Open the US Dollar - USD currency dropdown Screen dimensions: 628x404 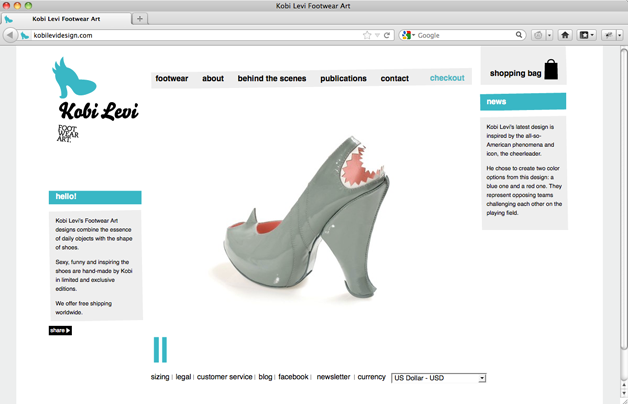coord(439,378)
